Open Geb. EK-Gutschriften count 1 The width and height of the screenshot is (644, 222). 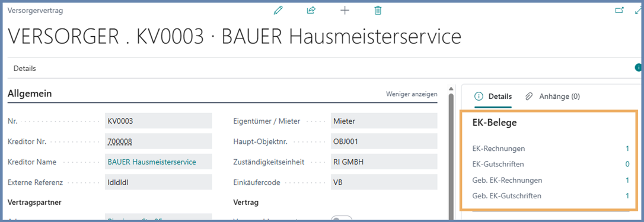click(627, 196)
